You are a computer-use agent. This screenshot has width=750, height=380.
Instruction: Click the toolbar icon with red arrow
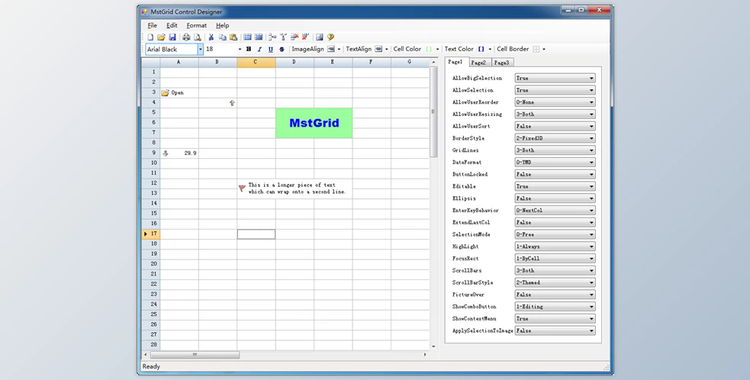(294, 37)
